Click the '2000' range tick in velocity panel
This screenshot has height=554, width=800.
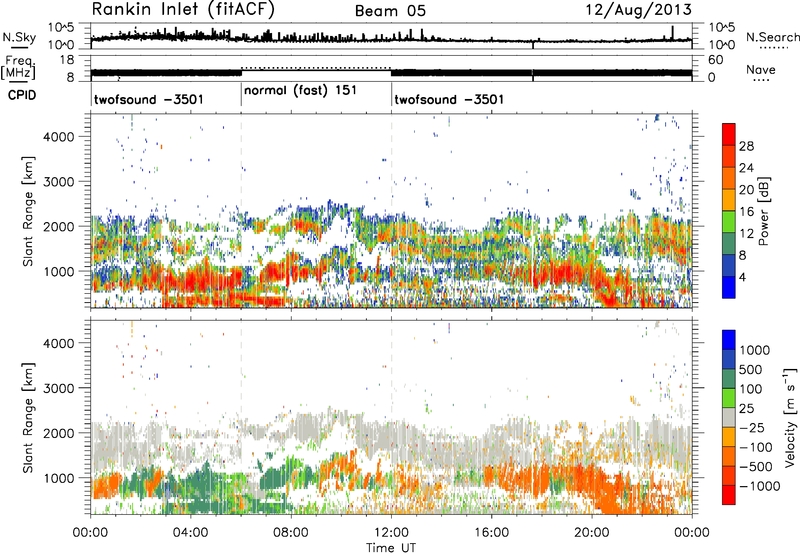[x=58, y=433]
